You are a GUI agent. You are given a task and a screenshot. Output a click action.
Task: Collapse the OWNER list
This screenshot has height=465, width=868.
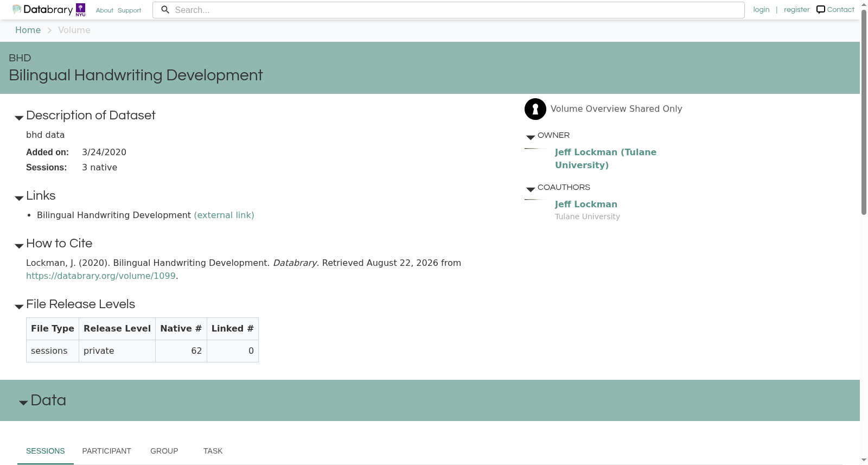(531, 137)
